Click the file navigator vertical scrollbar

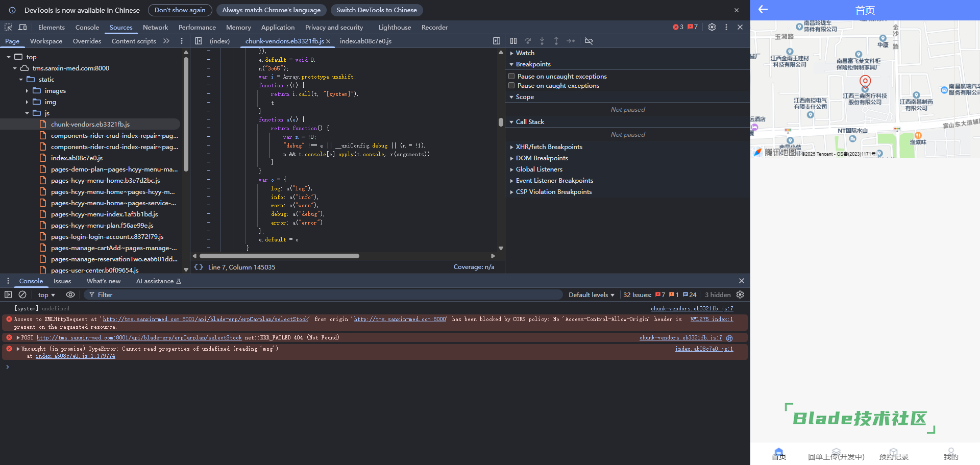point(186,115)
